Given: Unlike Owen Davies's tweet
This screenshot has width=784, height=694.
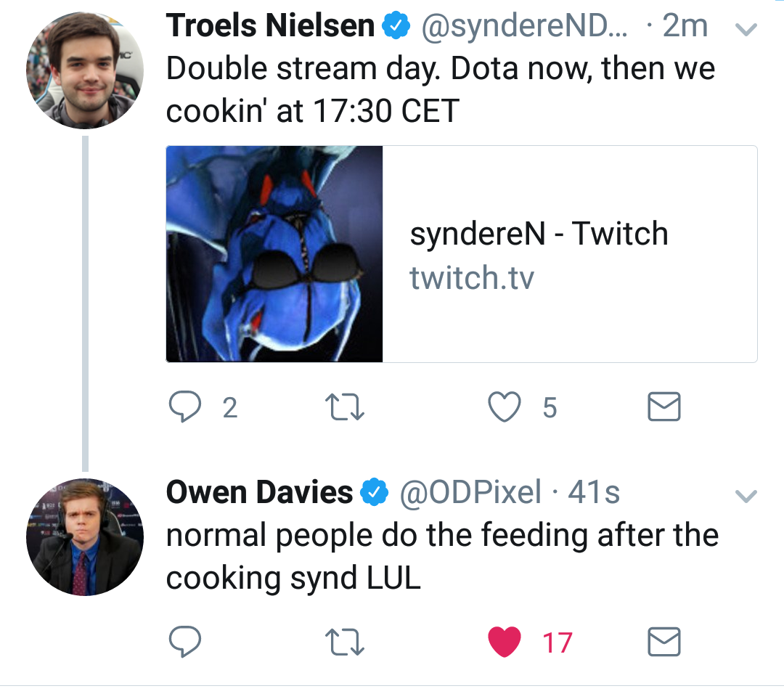Looking at the screenshot, I should (505, 642).
